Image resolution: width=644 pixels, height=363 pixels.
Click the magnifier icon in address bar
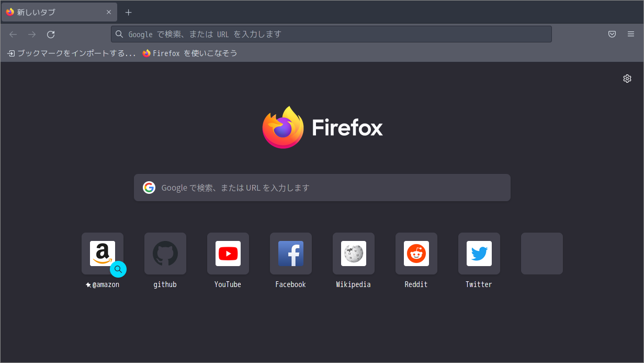tap(119, 34)
